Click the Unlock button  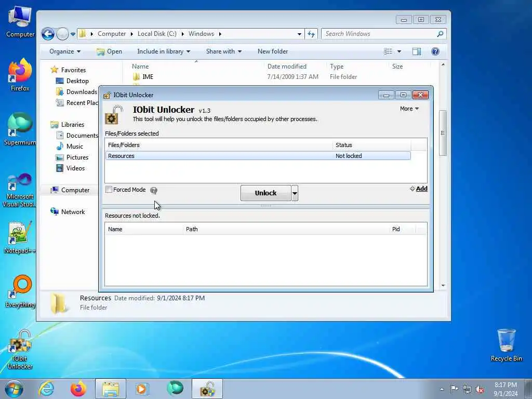[265, 193]
